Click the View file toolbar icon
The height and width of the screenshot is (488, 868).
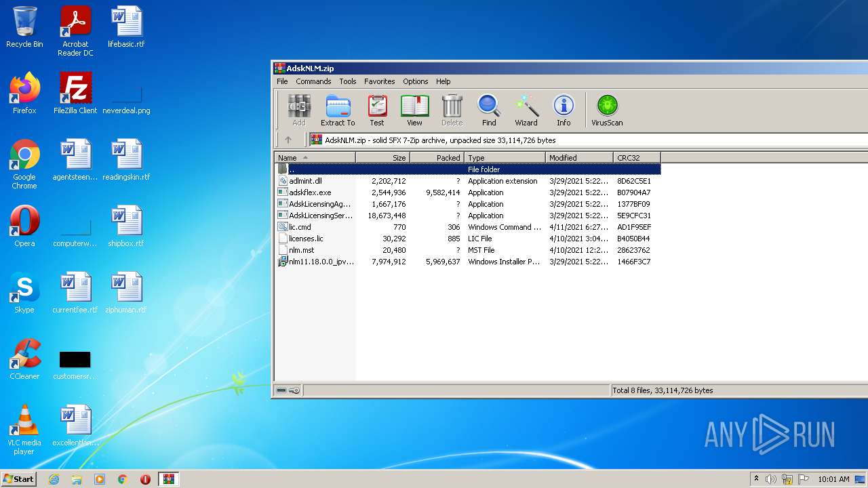[x=414, y=110]
